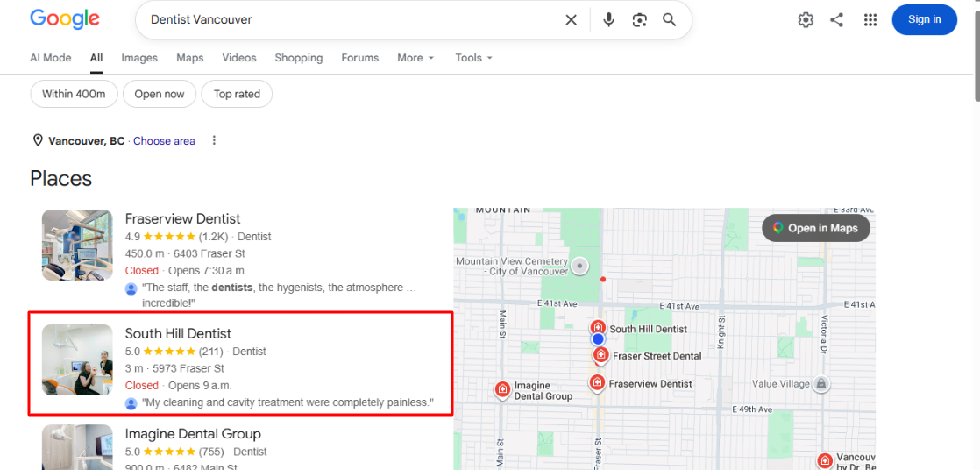The image size is (980, 470).
Task: Switch to Videos tab
Action: (239, 58)
